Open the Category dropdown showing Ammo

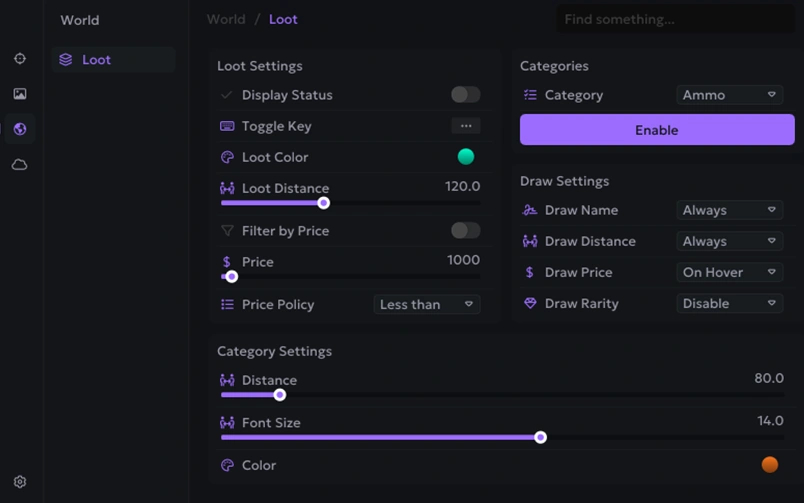[x=729, y=95]
